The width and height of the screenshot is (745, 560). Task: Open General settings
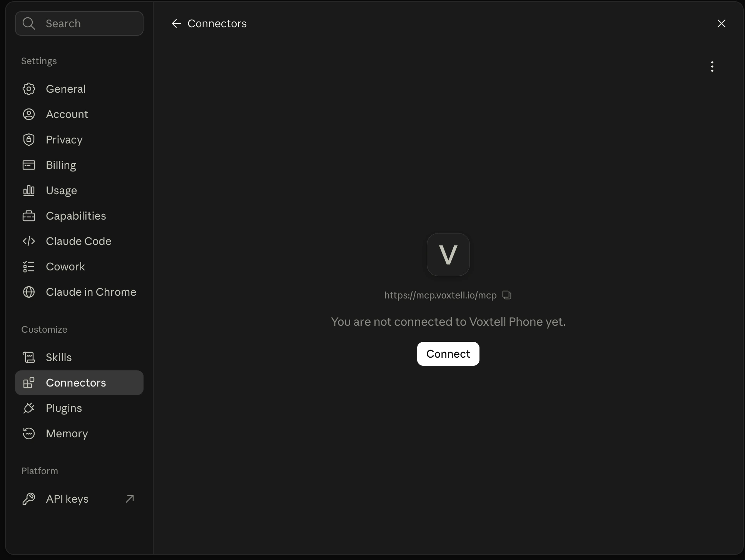tap(79, 89)
